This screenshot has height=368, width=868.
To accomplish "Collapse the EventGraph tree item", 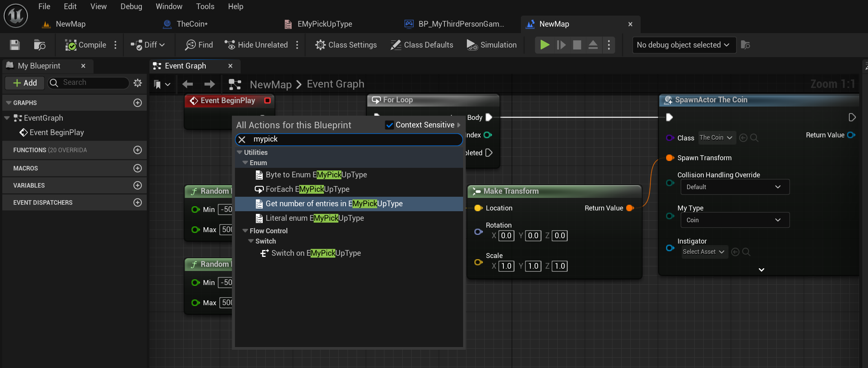I will click(7, 118).
